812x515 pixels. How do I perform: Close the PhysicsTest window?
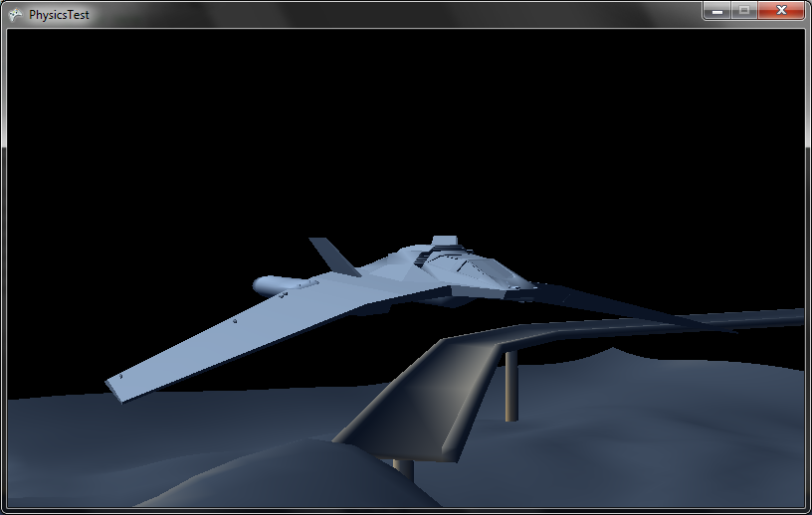781,10
